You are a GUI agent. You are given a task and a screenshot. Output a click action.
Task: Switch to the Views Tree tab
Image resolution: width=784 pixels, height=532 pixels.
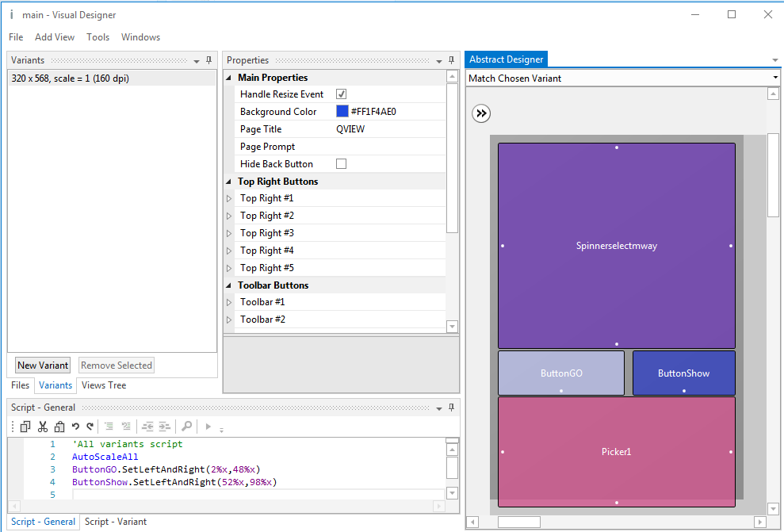pyautogui.click(x=104, y=385)
